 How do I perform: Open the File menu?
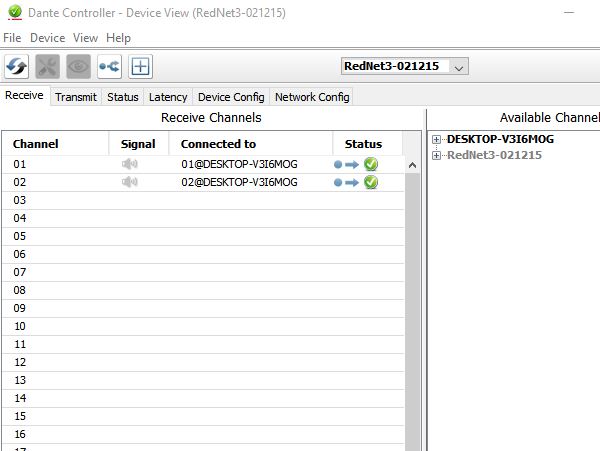12,38
